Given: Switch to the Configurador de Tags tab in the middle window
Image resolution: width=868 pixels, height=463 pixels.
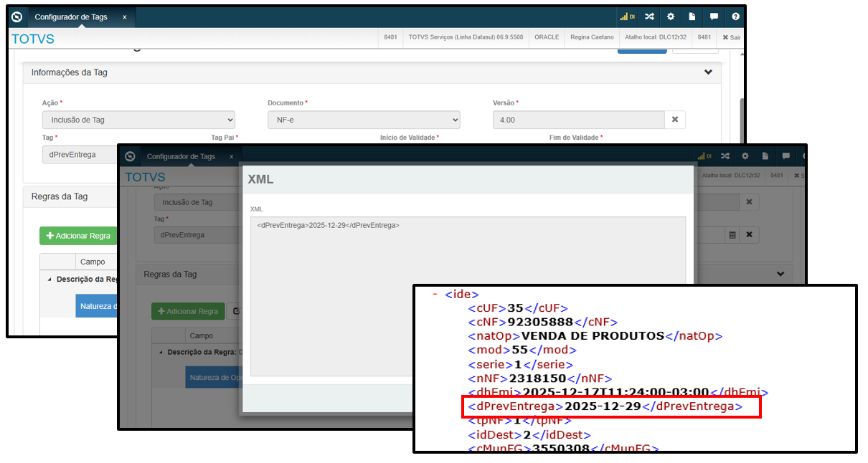Looking at the screenshot, I should (181, 156).
